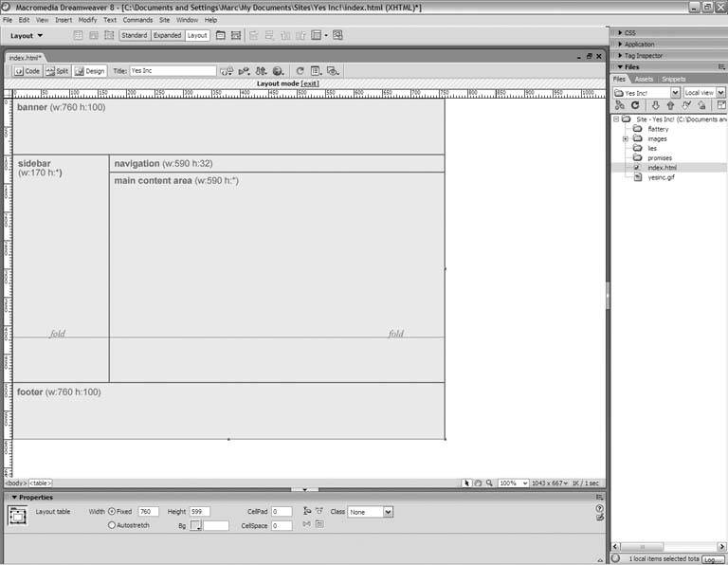Select the <body> tag in tag selector

(16, 483)
